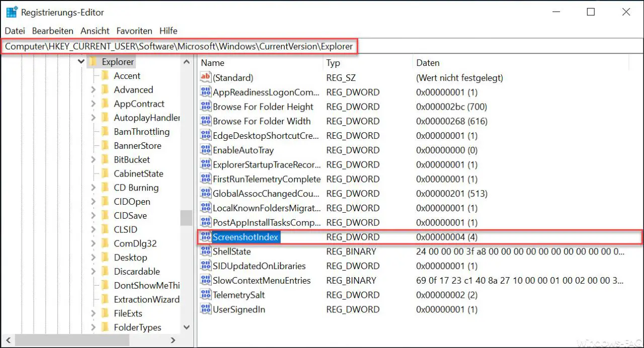
Task: Select the LocalKnownFoldersMigrat... value icon
Action: pos(205,208)
